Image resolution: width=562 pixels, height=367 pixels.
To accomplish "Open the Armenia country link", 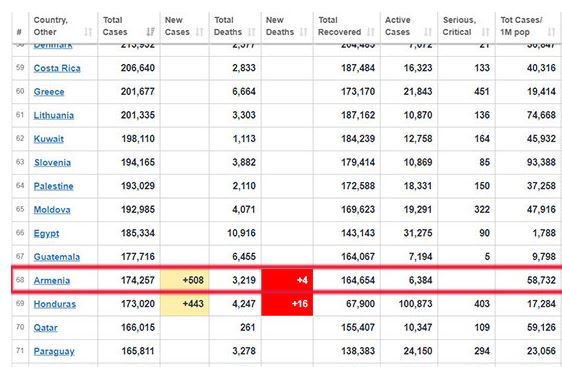I will click(x=52, y=281).
